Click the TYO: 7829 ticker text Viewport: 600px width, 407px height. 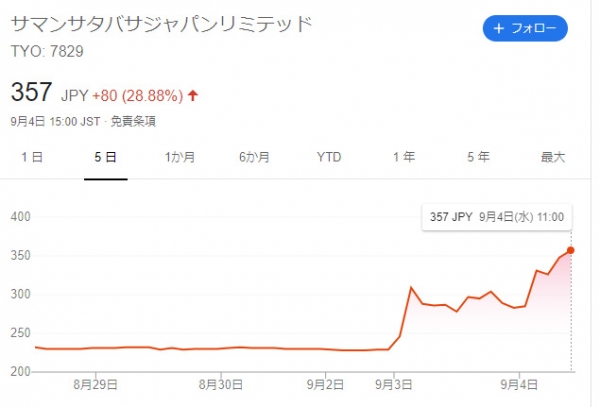click(x=47, y=51)
